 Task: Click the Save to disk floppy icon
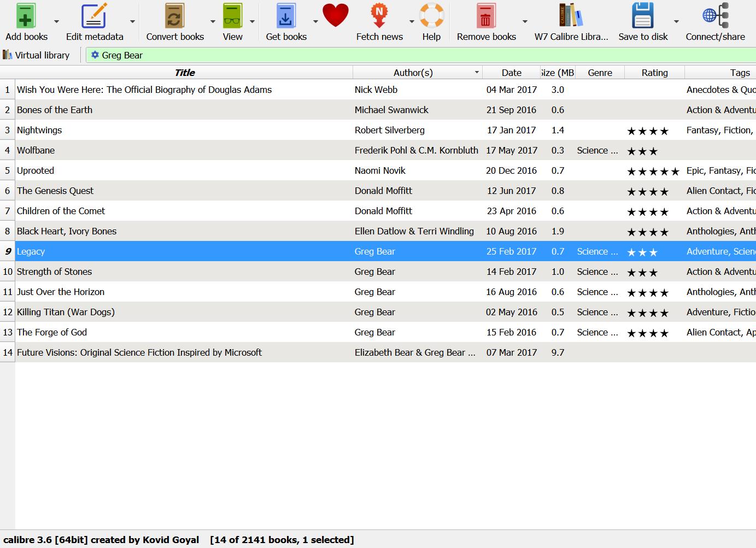(643, 16)
